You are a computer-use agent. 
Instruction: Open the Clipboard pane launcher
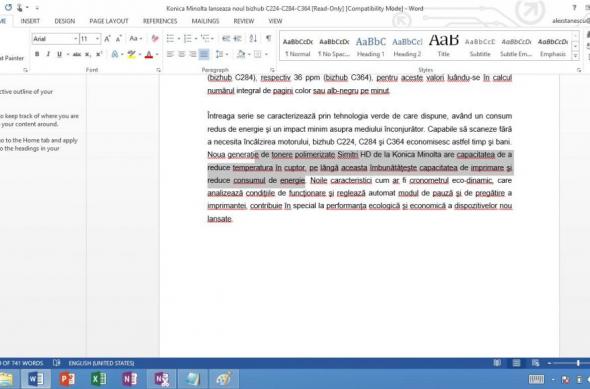(25, 70)
